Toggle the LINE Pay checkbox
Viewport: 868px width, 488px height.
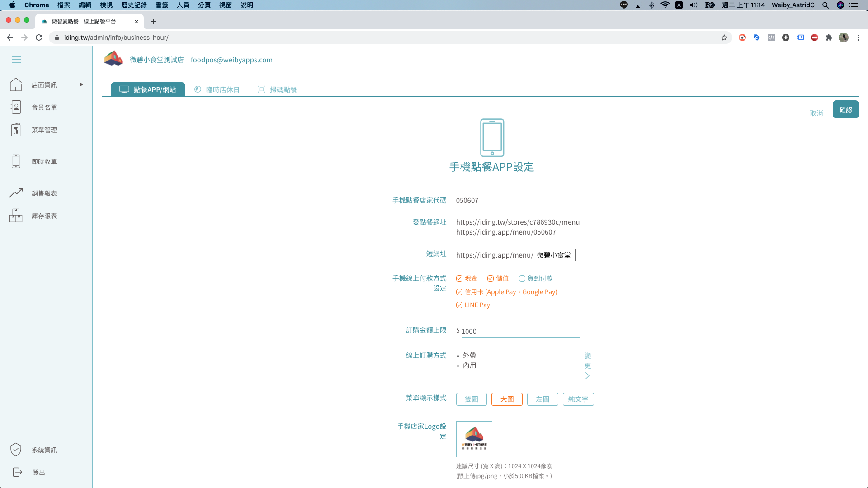point(459,305)
